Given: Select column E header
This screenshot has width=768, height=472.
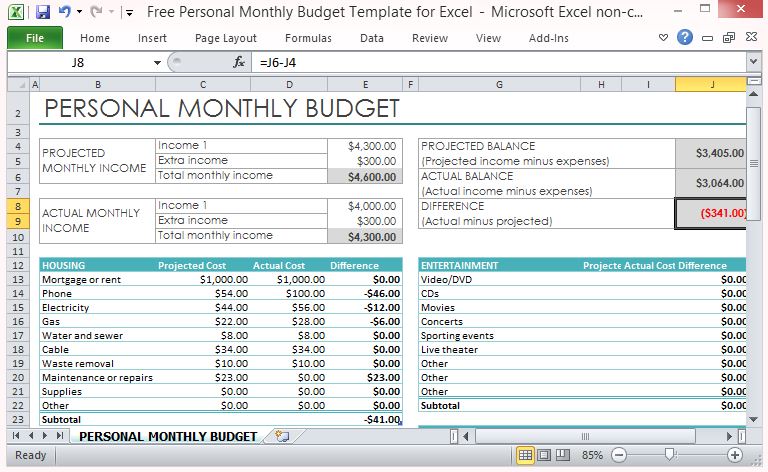Looking at the screenshot, I should [x=365, y=85].
